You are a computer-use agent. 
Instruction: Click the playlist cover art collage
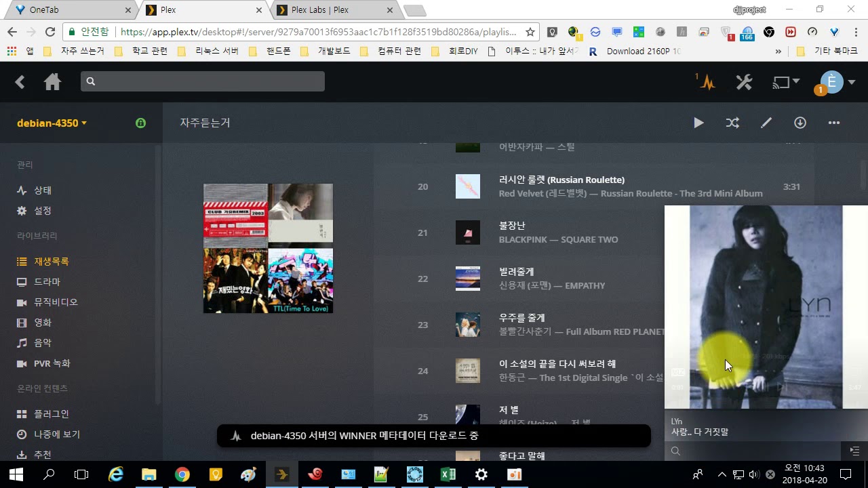[268, 248]
